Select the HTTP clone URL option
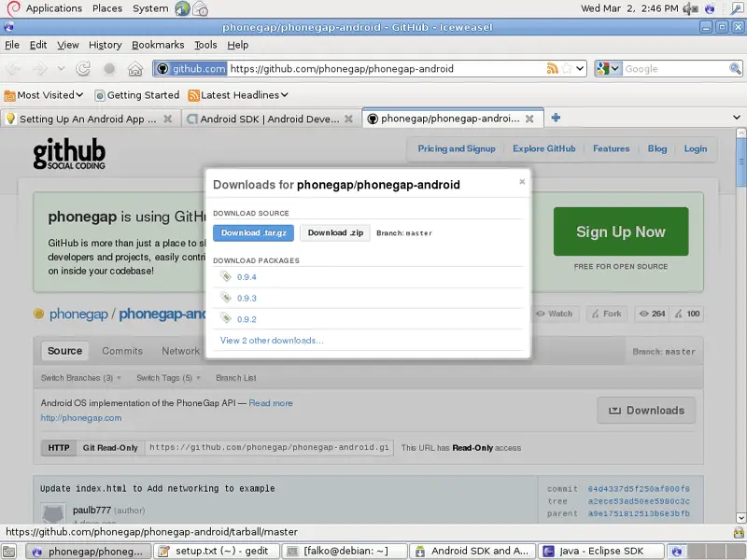This screenshot has height=560, width=747. pyautogui.click(x=59, y=448)
